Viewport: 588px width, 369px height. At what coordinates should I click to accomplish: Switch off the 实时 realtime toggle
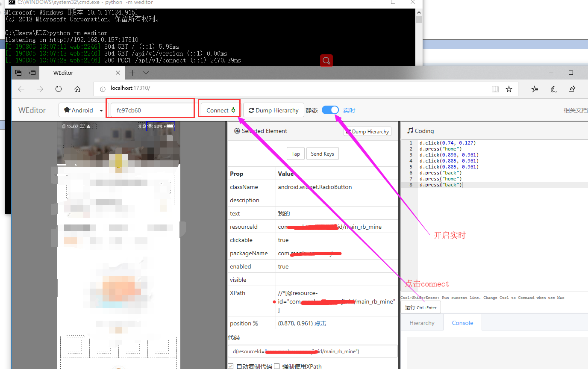tap(330, 110)
